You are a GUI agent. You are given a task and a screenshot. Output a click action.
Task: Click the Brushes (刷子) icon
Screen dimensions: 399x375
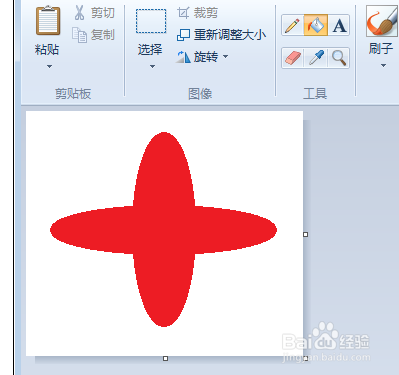point(382,22)
